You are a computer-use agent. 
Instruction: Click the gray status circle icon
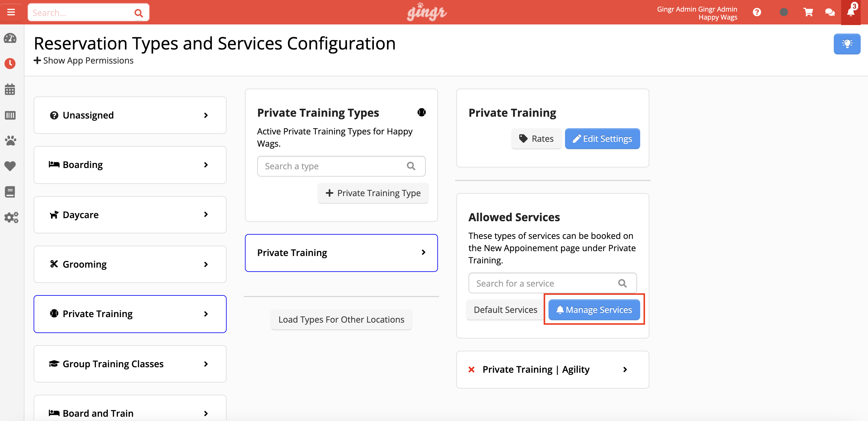(x=784, y=13)
